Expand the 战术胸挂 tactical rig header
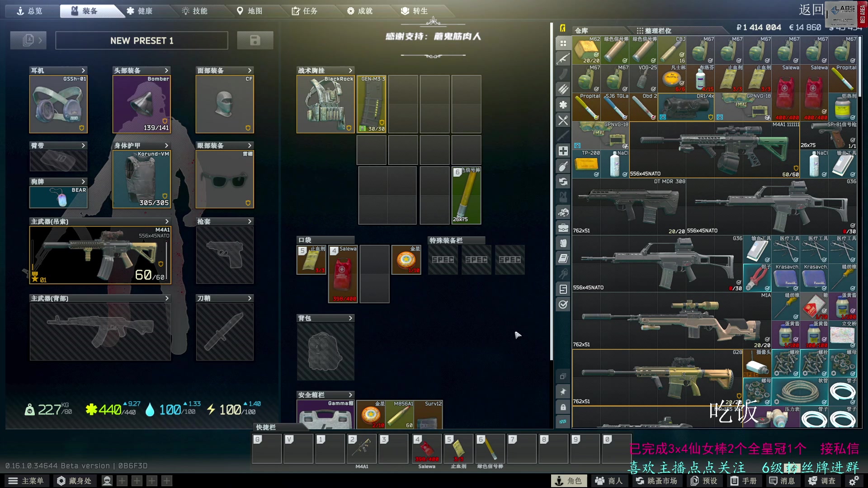This screenshot has width=868, height=488. 325,70
